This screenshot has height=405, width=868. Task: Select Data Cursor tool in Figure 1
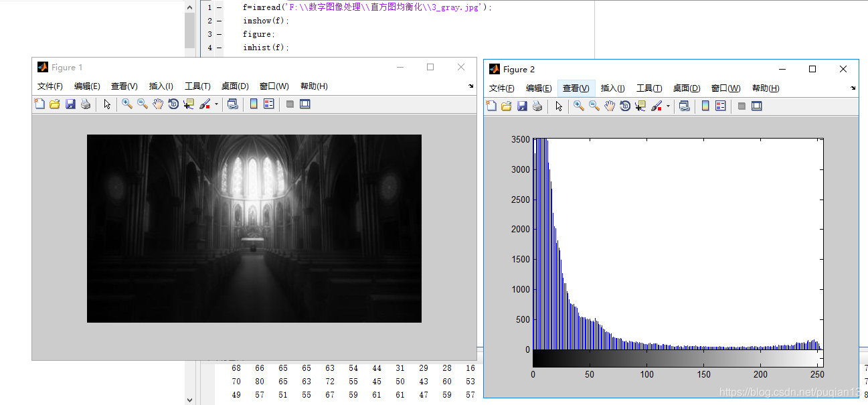tap(189, 104)
